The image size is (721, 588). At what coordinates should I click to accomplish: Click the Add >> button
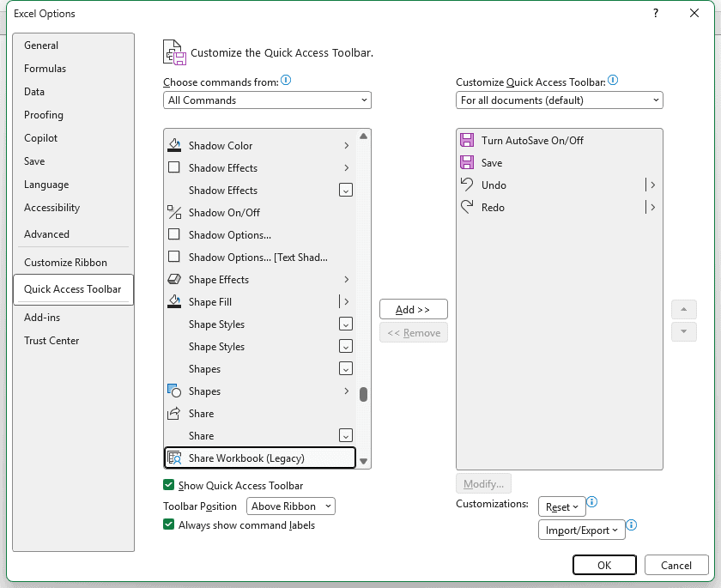click(x=414, y=309)
